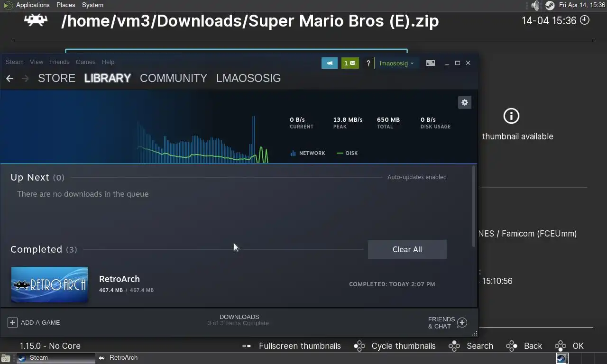Expand the lmaososig account dropdown
Screen dimensions: 607x364
pyautogui.click(x=396, y=63)
